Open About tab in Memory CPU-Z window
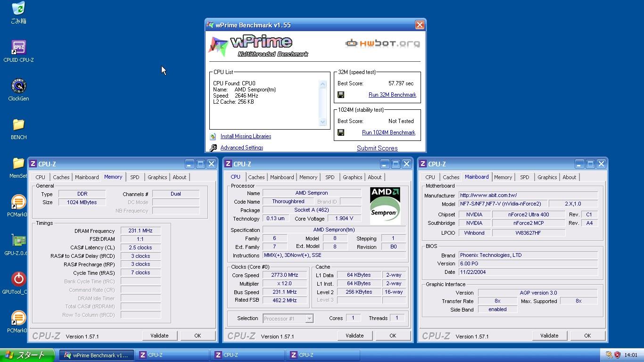 (180, 177)
